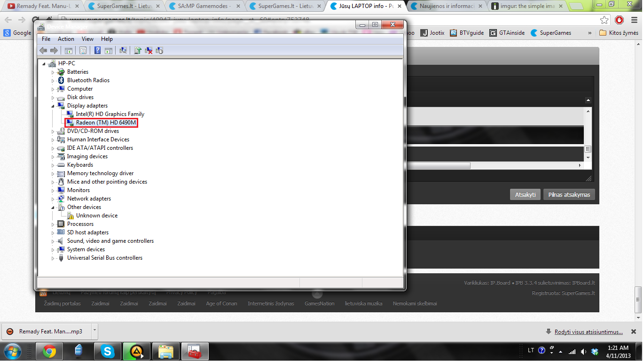The image size is (644, 363).
Task: Click the Forward arrow in Device Manager toolbar
Action: point(54,50)
